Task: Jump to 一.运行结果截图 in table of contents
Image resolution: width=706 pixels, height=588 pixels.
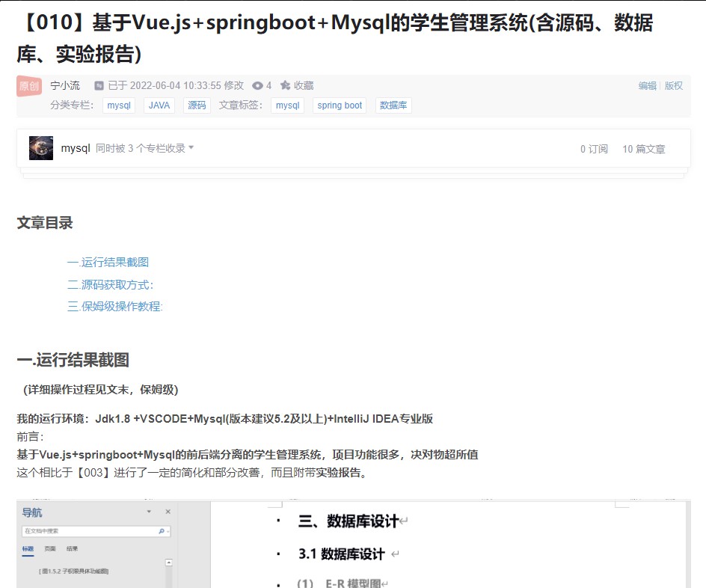Action: [x=108, y=262]
